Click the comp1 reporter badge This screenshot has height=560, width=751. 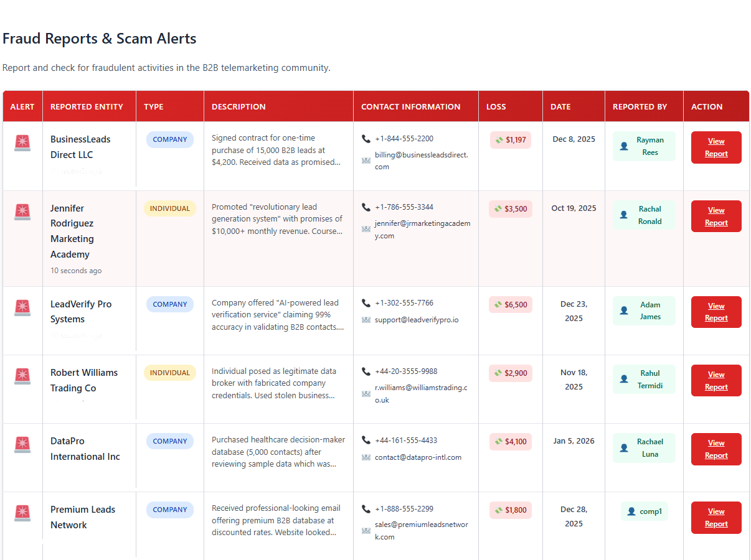point(644,511)
